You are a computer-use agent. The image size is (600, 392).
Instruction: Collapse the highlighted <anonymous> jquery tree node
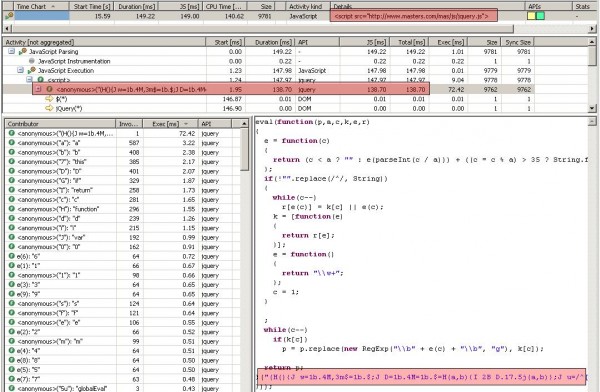point(38,89)
